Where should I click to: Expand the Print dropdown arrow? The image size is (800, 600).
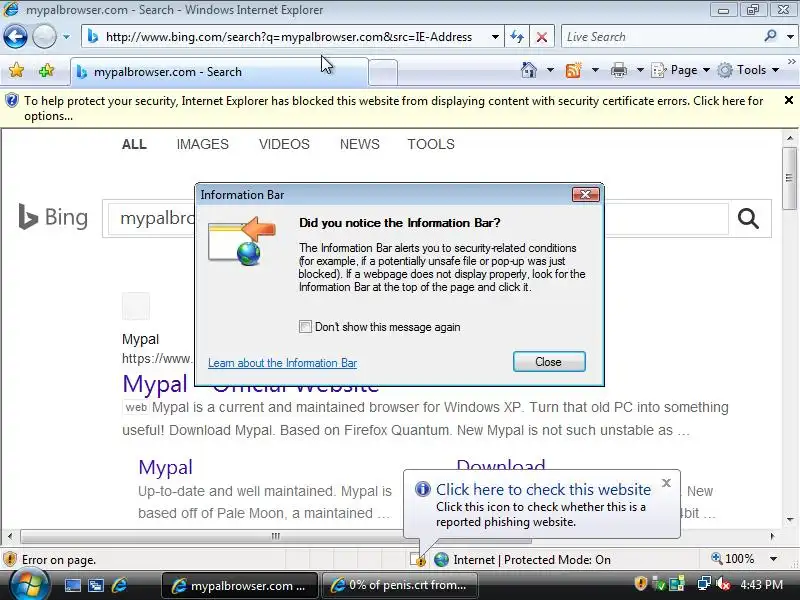coord(640,70)
